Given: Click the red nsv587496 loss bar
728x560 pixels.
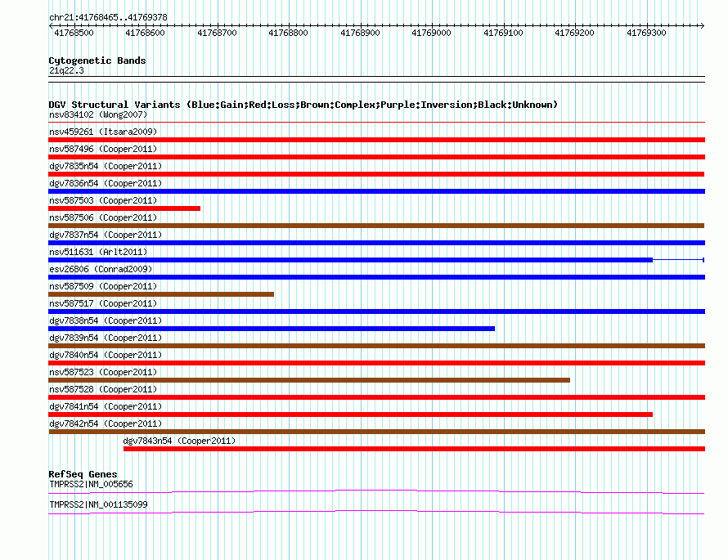Looking at the screenshot, I should (x=376, y=157).
